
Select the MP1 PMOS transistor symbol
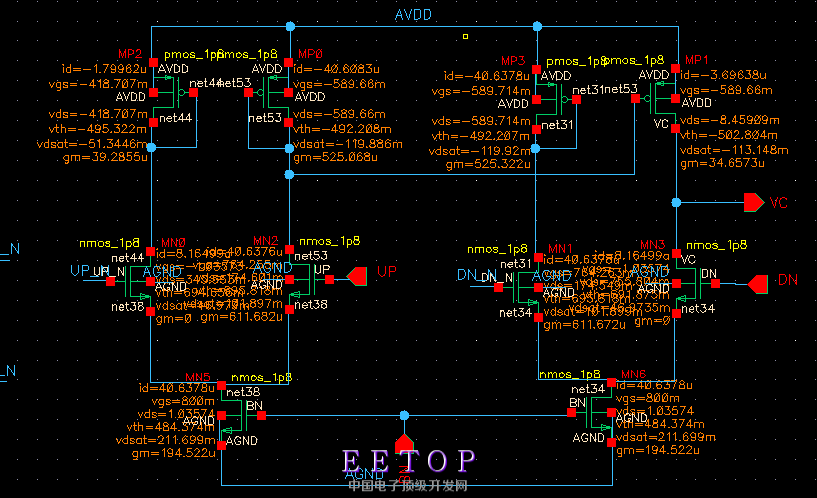coord(655,98)
